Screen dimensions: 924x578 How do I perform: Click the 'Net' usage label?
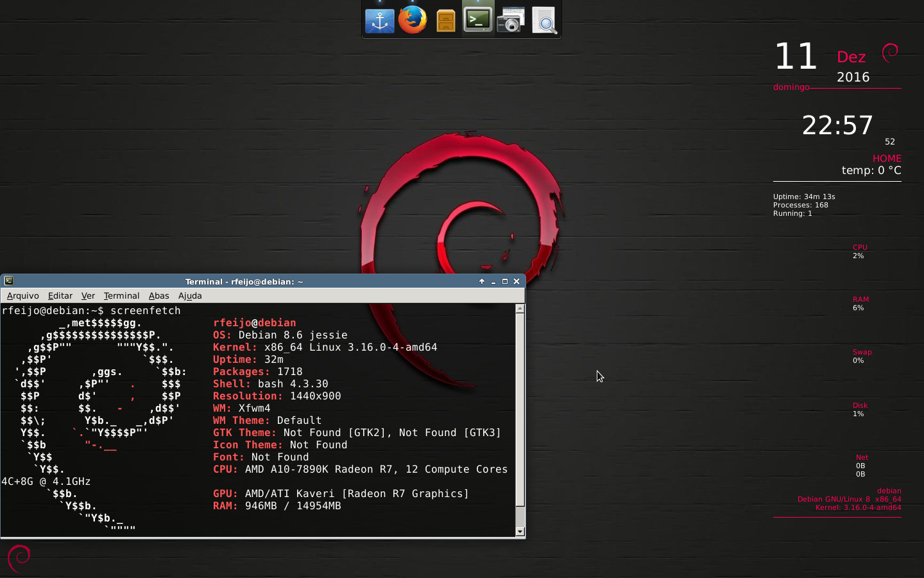tap(862, 457)
